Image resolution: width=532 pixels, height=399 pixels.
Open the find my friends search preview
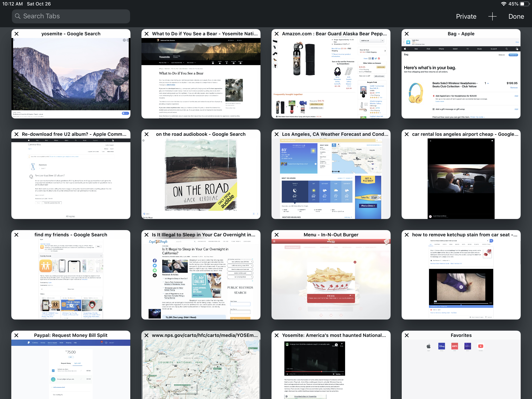[x=71, y=279]
